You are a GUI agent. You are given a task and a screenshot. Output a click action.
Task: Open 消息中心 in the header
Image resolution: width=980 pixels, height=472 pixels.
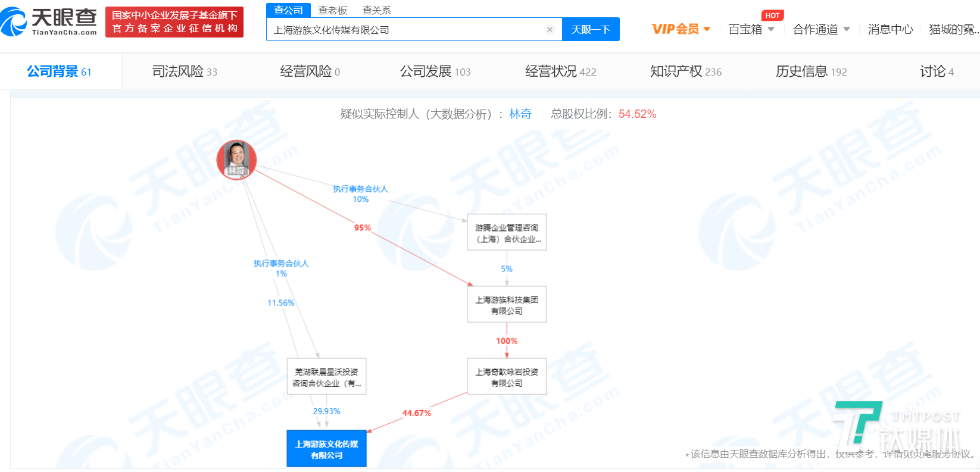(x=890, y=29)
